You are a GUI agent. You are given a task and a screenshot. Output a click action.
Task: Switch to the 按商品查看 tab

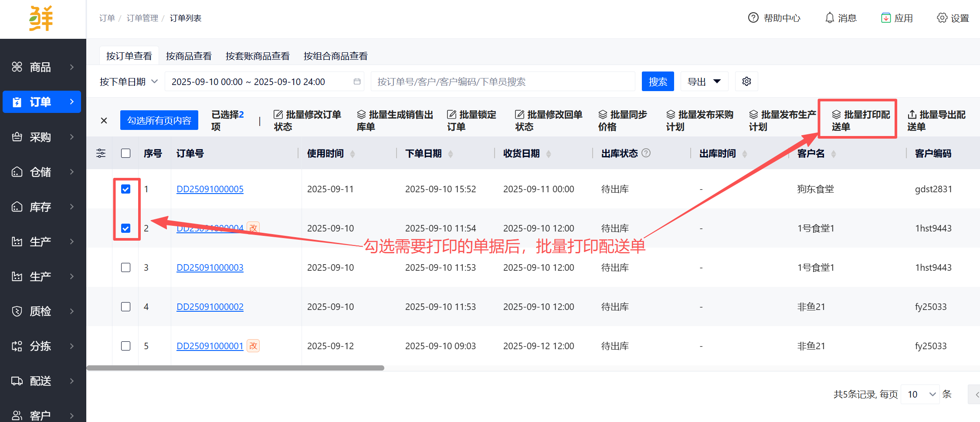189,56
